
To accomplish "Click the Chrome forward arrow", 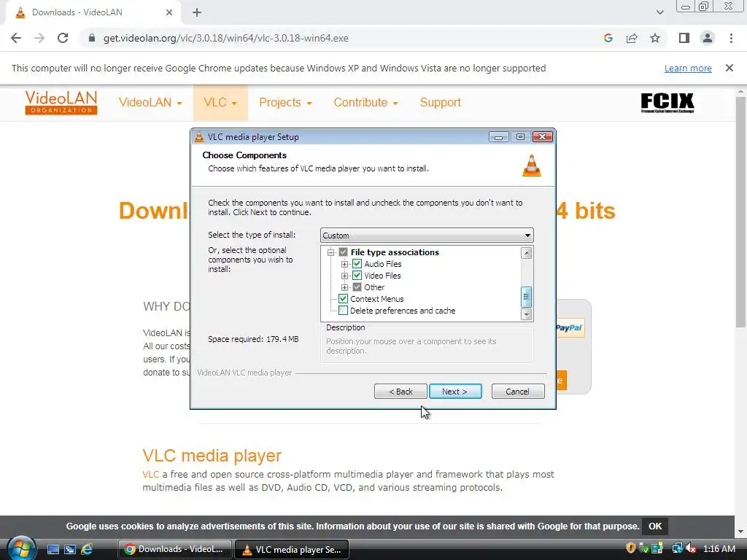I will [x=39, y=38].
